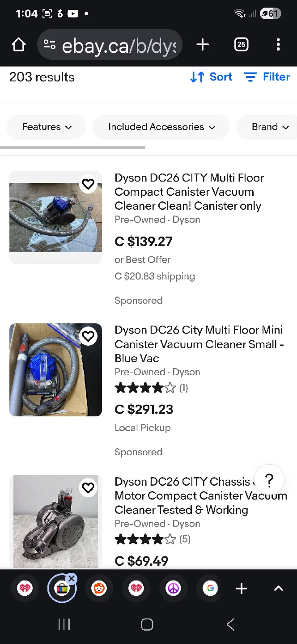Open the YouTube notification icon in status bar
The height and width of the screenshot is (644, 297).
click(72, 13)
